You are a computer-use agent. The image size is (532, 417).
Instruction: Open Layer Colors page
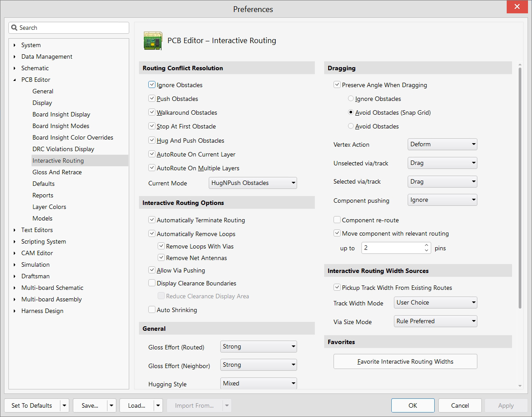pyautogui.click(x=49, y=206)
